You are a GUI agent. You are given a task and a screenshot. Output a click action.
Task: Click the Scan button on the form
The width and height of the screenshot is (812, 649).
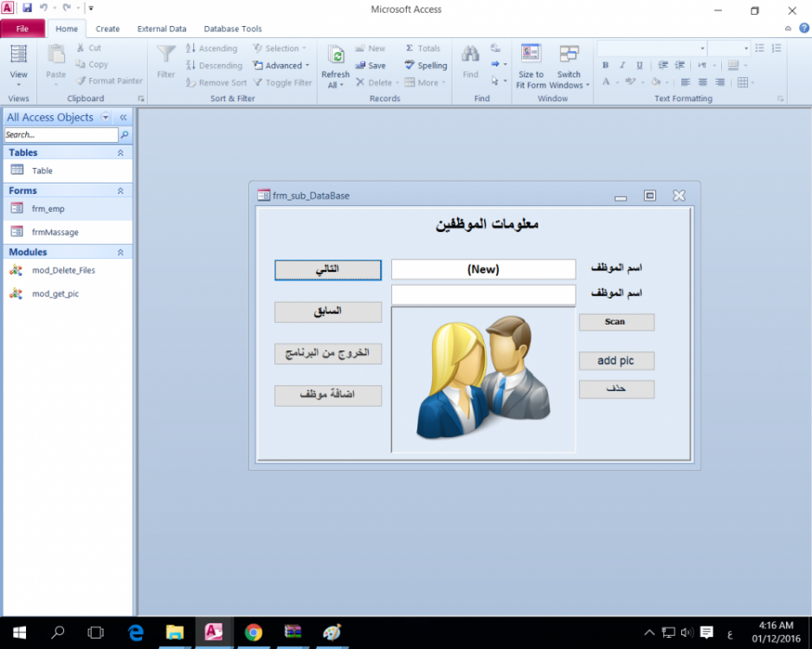(616, 322)
